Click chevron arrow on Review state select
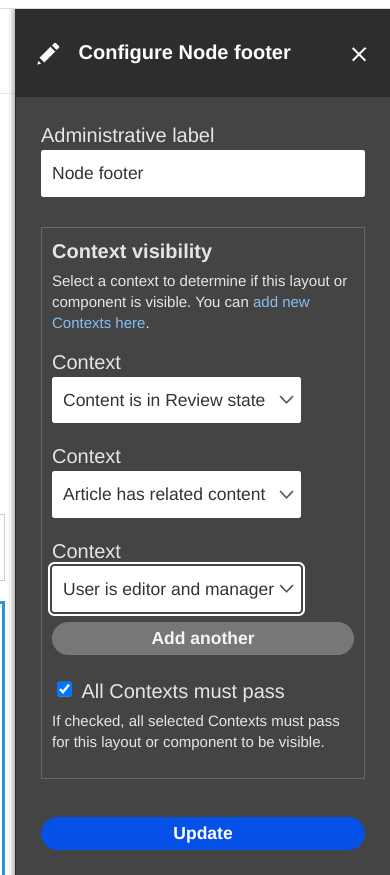The height and width of the screenshot is (875, 390). (286, 400)
